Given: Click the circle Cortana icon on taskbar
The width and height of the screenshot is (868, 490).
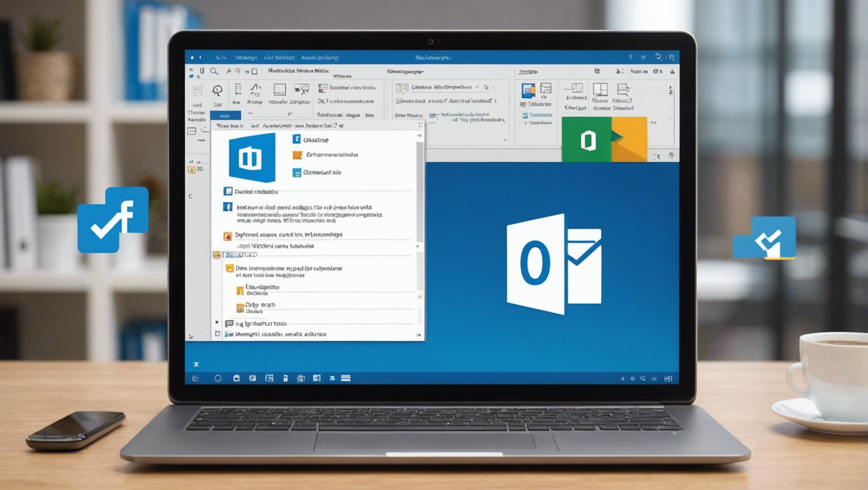Looking at the screenshot, I should click(x=218, y=378).
